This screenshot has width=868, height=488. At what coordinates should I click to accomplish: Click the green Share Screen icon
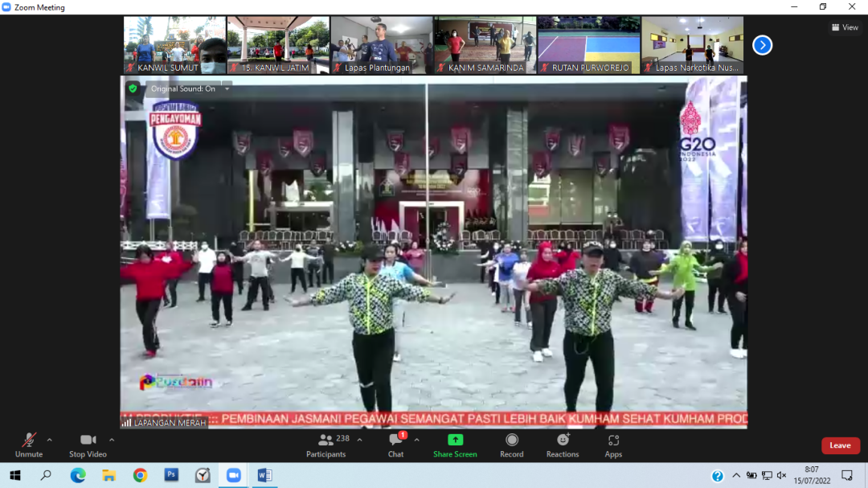pos(455,441)
